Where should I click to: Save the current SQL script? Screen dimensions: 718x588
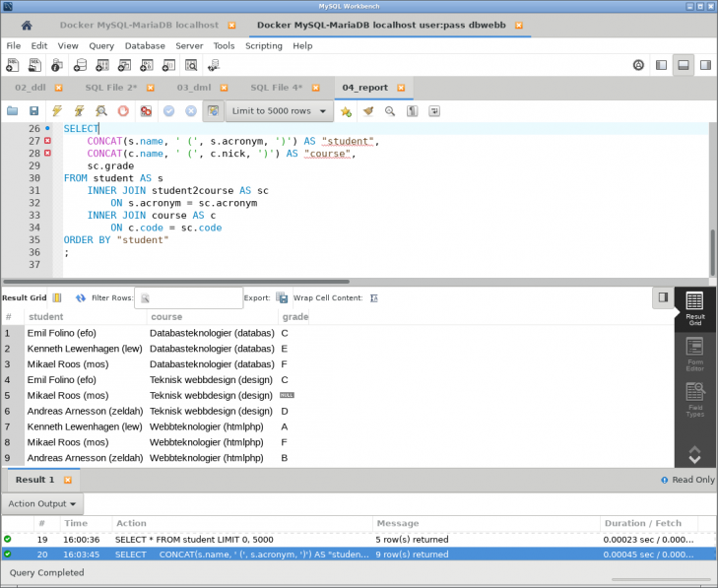coord(33,111)
